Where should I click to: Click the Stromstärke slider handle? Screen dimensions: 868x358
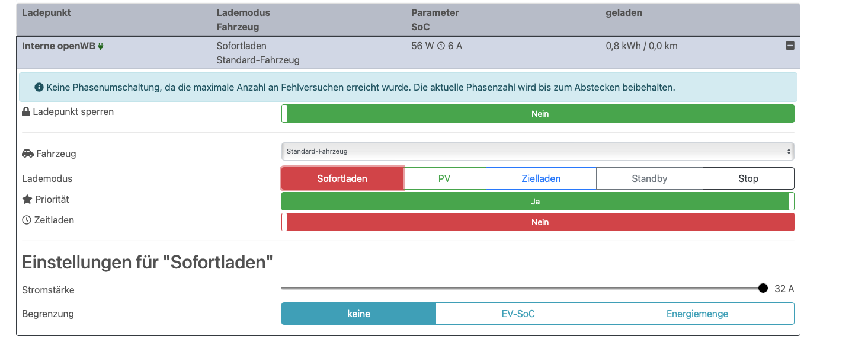click(763, 288)
